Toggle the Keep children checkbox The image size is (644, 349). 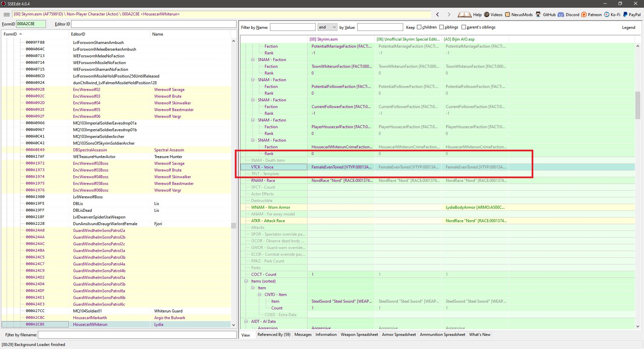(x=419, y=27)
